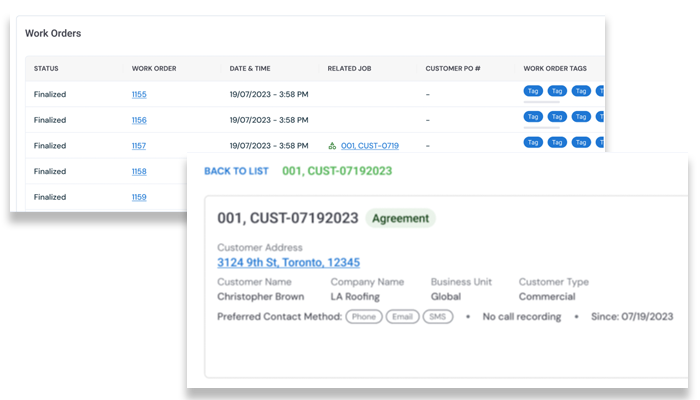The width and height of the screenshot is (700, 400).
Task: Open work order 1157
Action: (139, 146)
